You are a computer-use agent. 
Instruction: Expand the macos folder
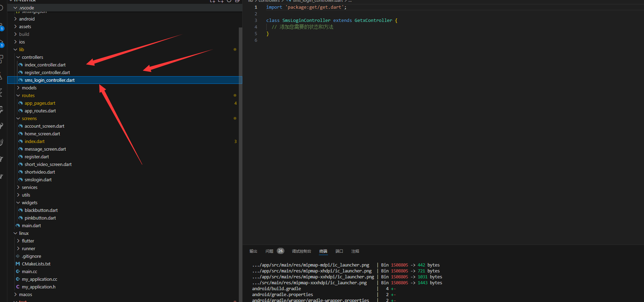pos(15,294)
